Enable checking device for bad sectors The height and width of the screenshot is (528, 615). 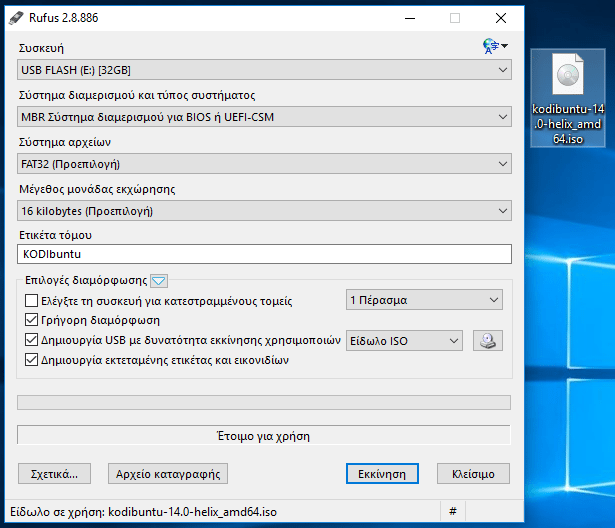(x=31, y=301)
